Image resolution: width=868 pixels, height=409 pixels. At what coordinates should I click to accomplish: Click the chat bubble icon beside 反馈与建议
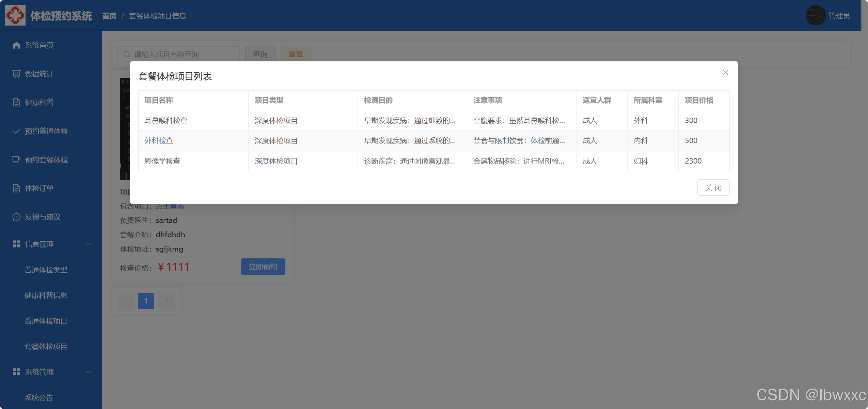(16, 217)
